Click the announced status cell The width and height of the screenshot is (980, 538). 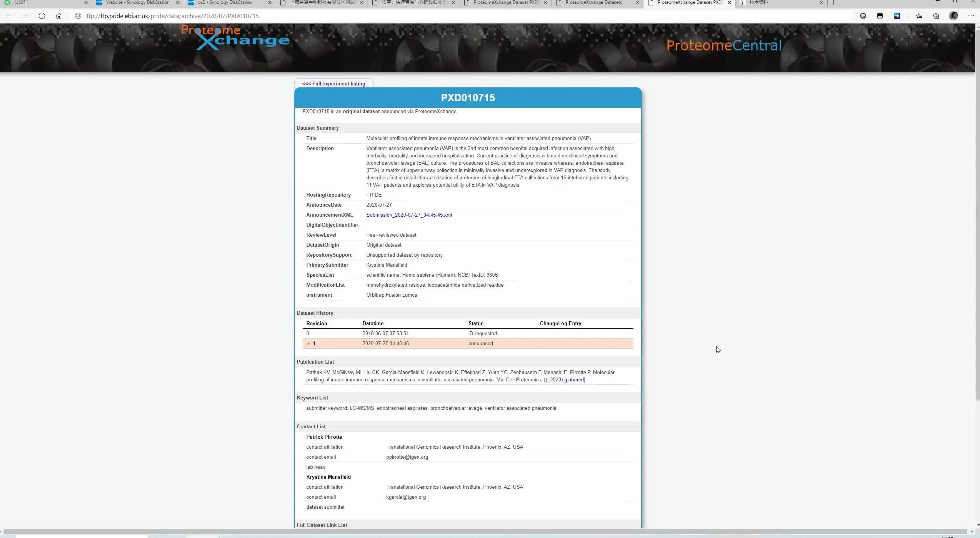[480, 343]
